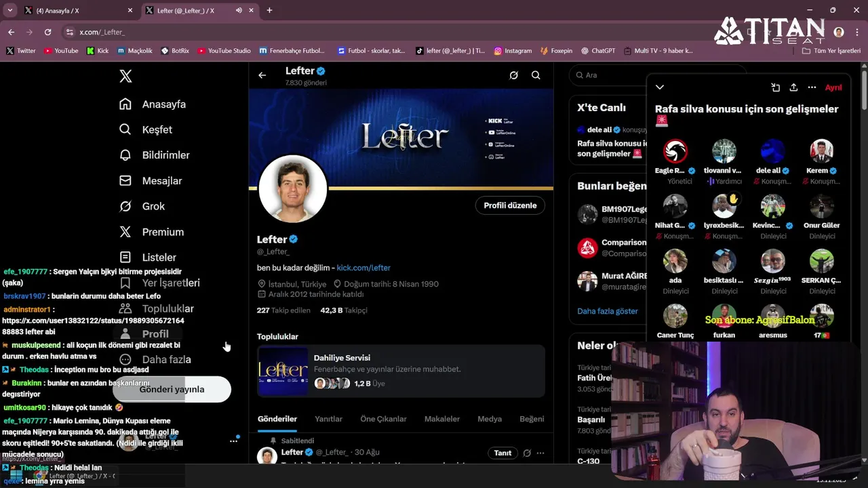
Task: Collapse the Space panel chevron
Action: (660, 87)
